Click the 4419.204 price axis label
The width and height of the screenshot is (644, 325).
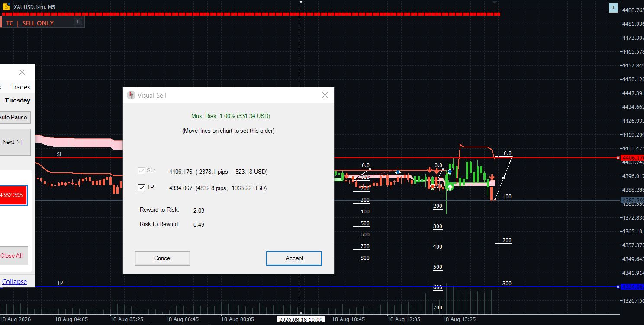point(633,135)
